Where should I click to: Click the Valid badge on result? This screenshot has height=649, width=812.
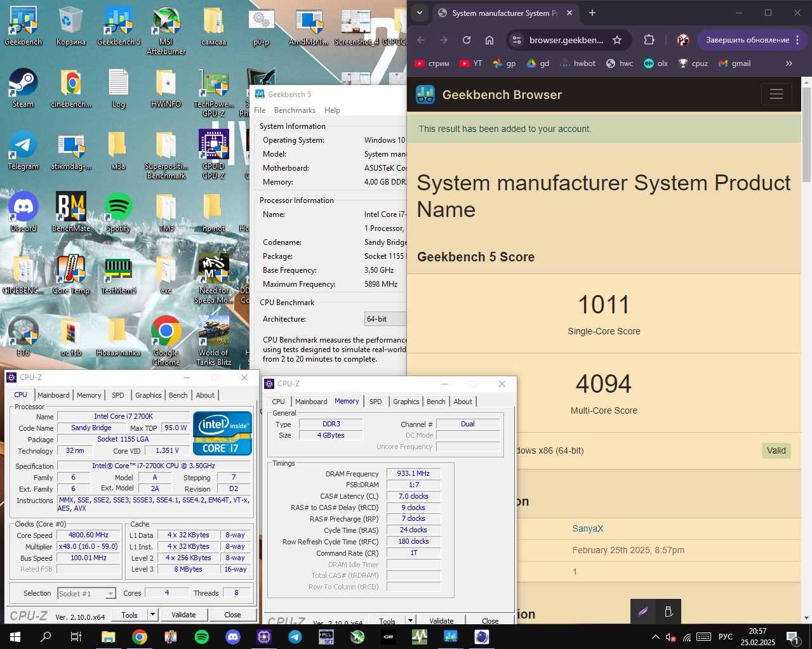pyautogui.click(x=776, y=450)
